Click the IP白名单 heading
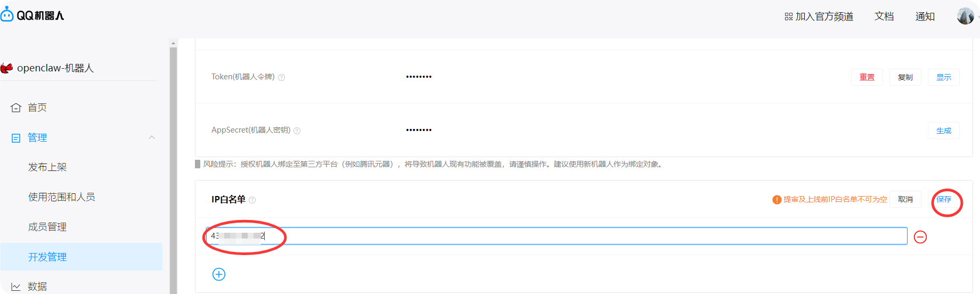 [228, 200]
